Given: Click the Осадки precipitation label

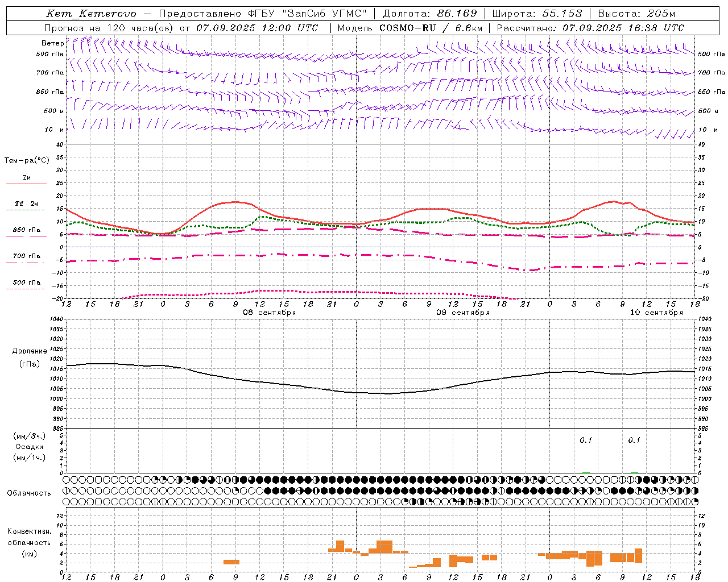Looking at the screenshot, I should 29,447.
